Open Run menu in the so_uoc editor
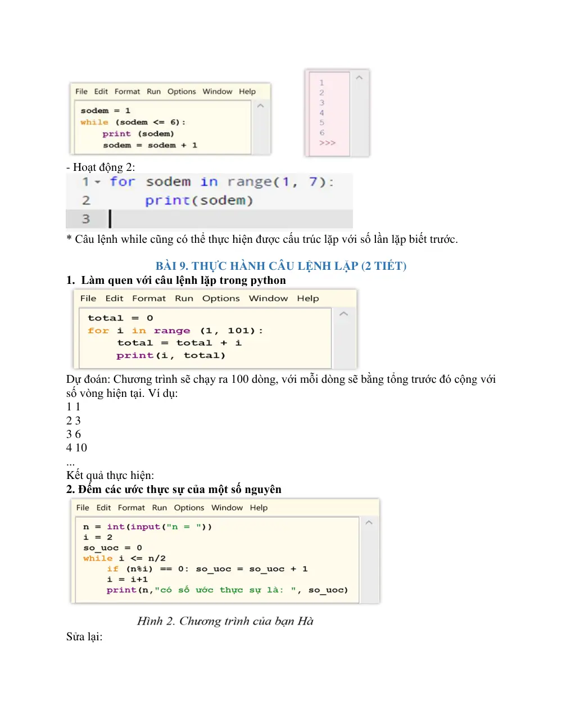The image size is (562, 728). click(x=160, y=508)
